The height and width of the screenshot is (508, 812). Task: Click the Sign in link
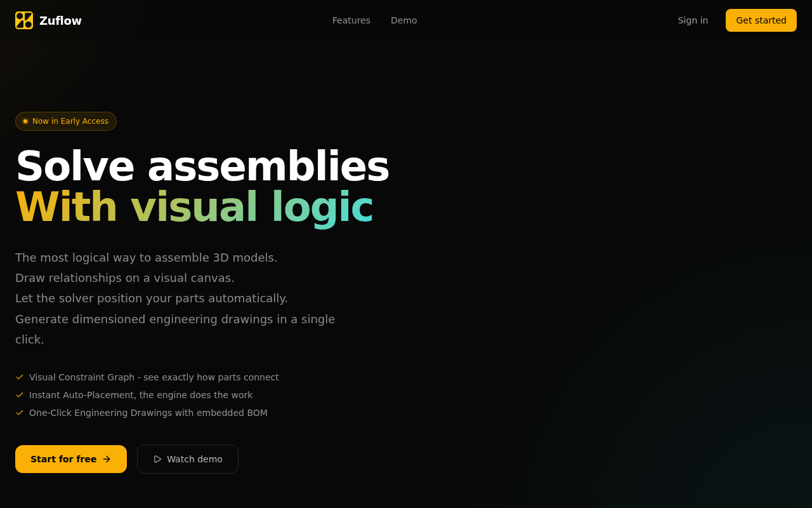pyautogui.click(x=693, y=20)
